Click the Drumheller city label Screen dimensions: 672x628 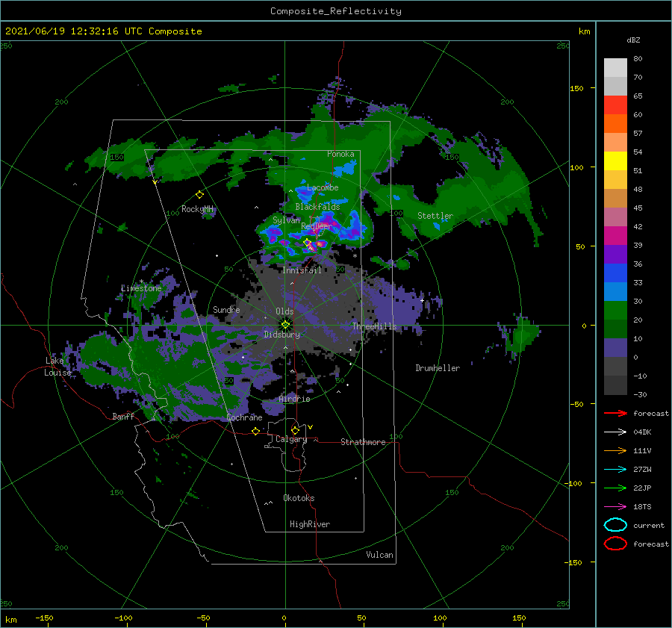tap(438, 368)
